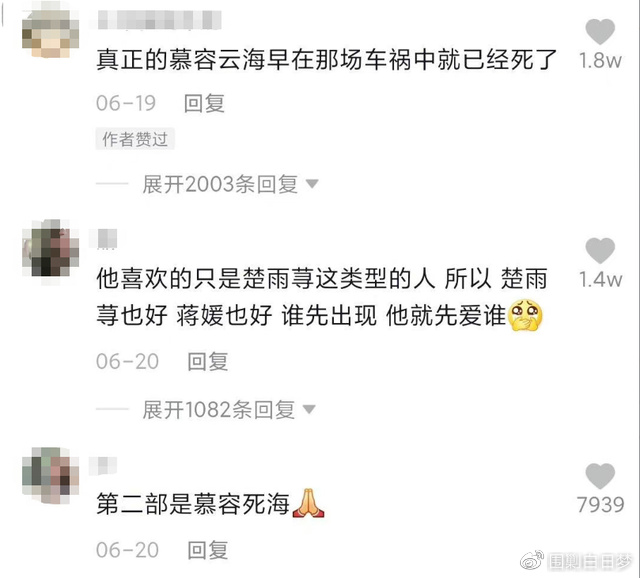Click the 作者赞过 tag
The image size is (640, 578).
(135, 139)
